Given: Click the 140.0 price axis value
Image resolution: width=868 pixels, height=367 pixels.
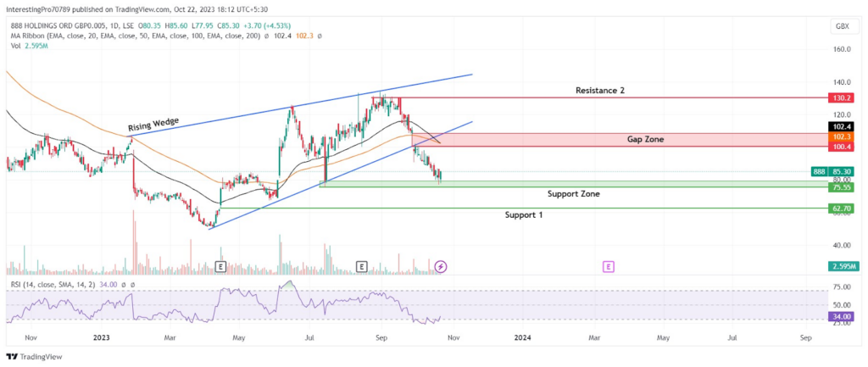Looking at the screenshot, I should [842, 82].
